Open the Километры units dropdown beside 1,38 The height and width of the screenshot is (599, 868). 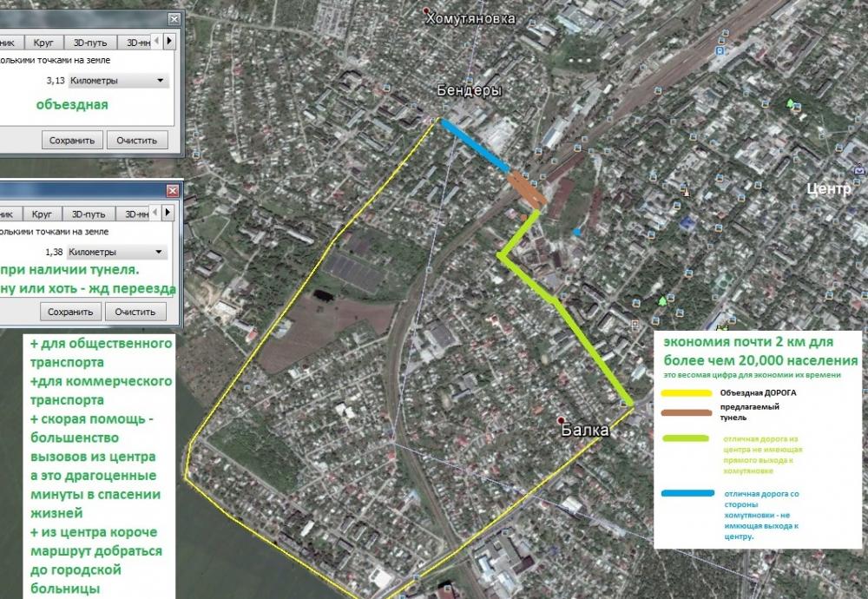[116, 252]
